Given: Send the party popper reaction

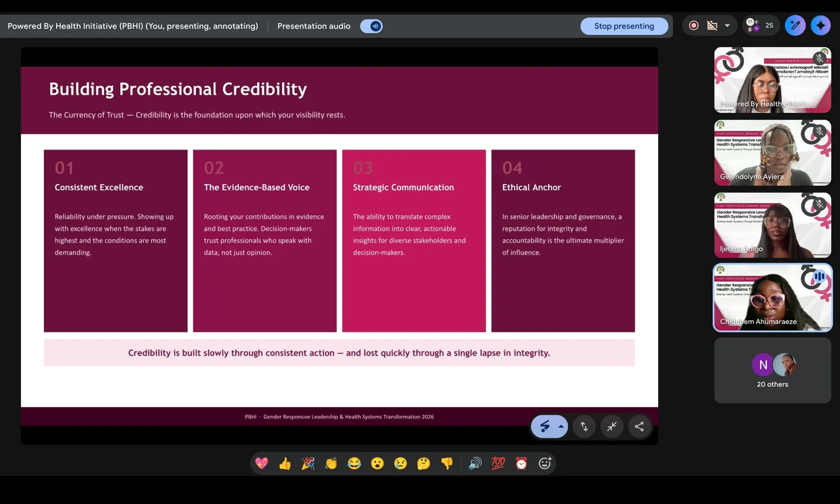Looking at the screenshot, I should pyautogui.click(x=308, y=463).
